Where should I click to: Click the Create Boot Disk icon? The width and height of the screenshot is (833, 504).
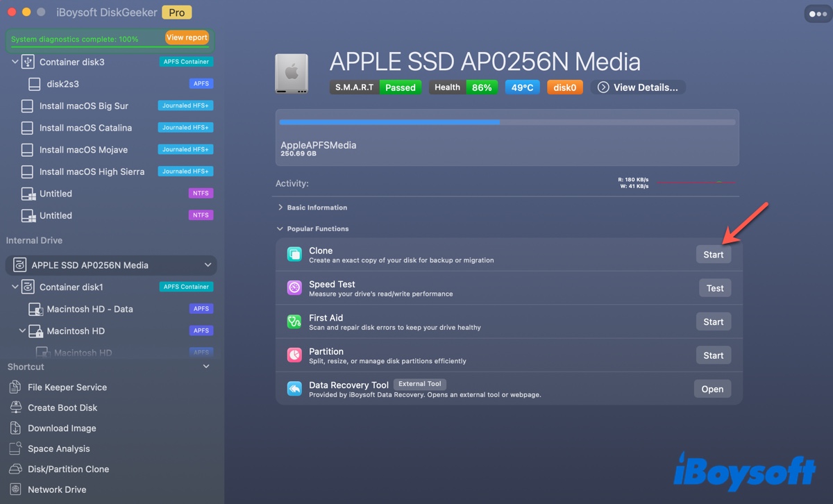point(16,408)
